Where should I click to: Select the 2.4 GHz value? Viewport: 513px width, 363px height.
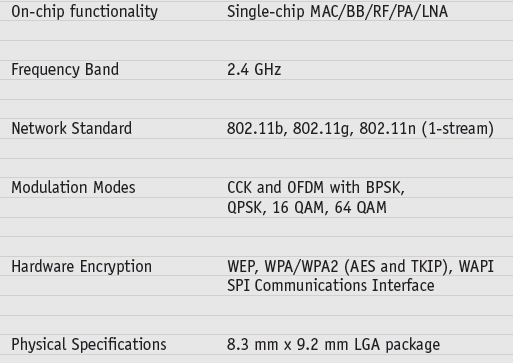pos(254,70)
